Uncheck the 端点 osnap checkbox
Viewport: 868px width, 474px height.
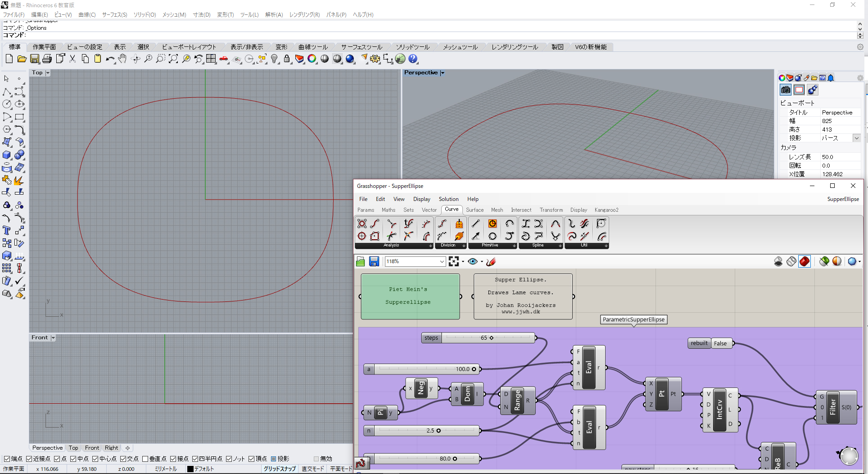[7, 459]
